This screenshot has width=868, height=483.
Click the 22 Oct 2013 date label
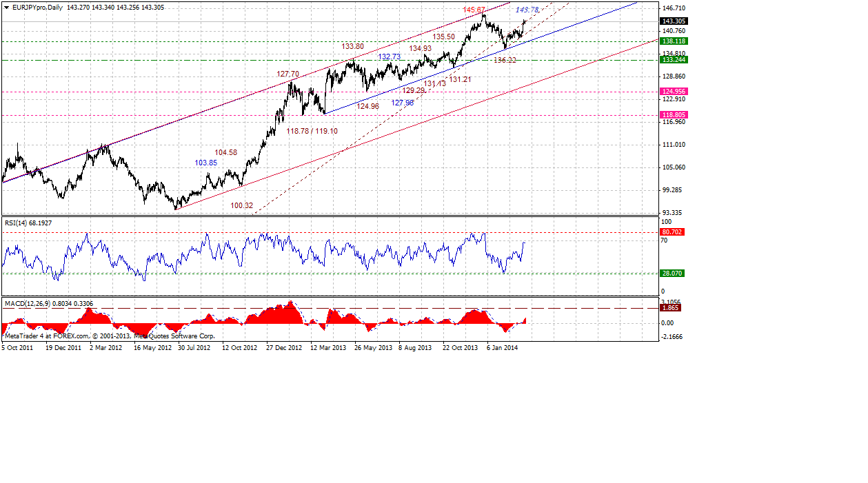461,348
